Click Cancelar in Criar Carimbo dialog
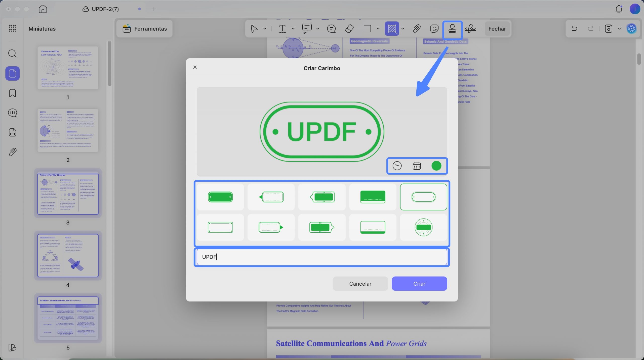This screenshot has height=360, width=644. (360, 284)
